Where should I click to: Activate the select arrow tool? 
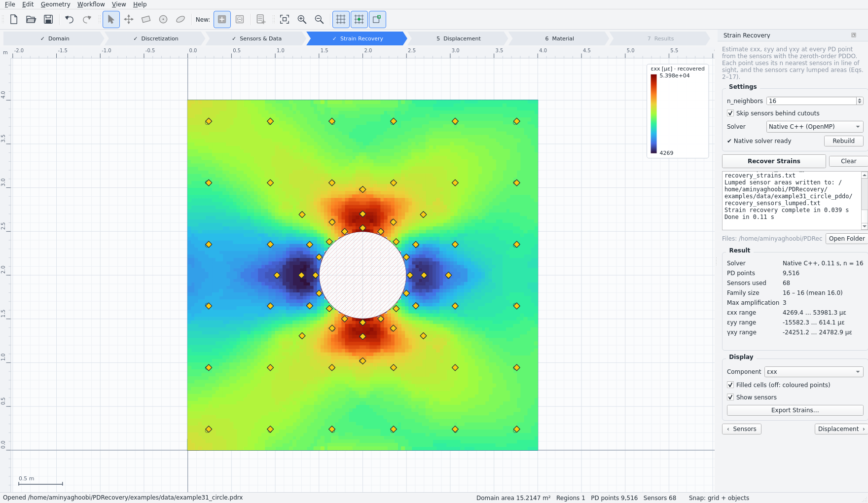[x=111, y=19]
